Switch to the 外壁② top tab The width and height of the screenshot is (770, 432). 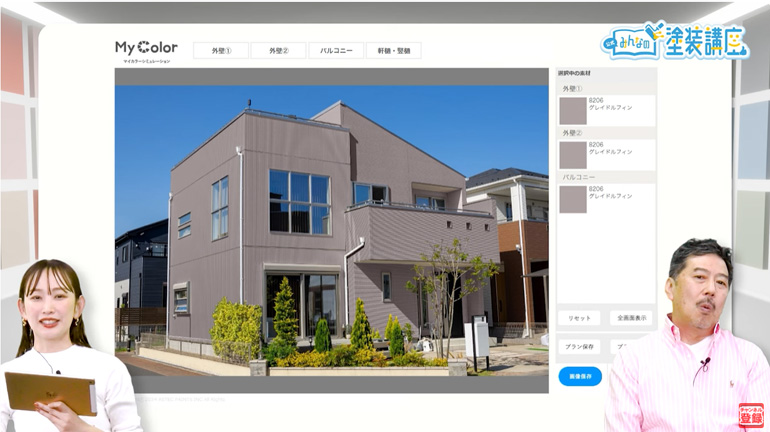278,50
